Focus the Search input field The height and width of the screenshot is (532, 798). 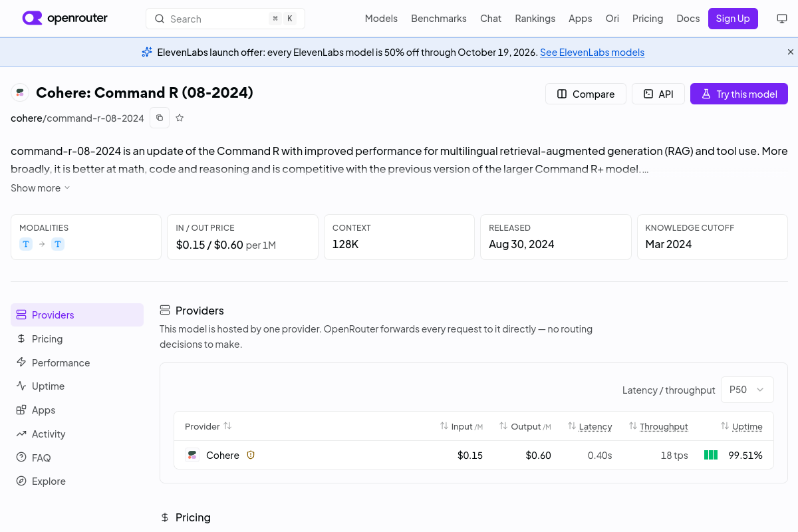coord(225,19)
